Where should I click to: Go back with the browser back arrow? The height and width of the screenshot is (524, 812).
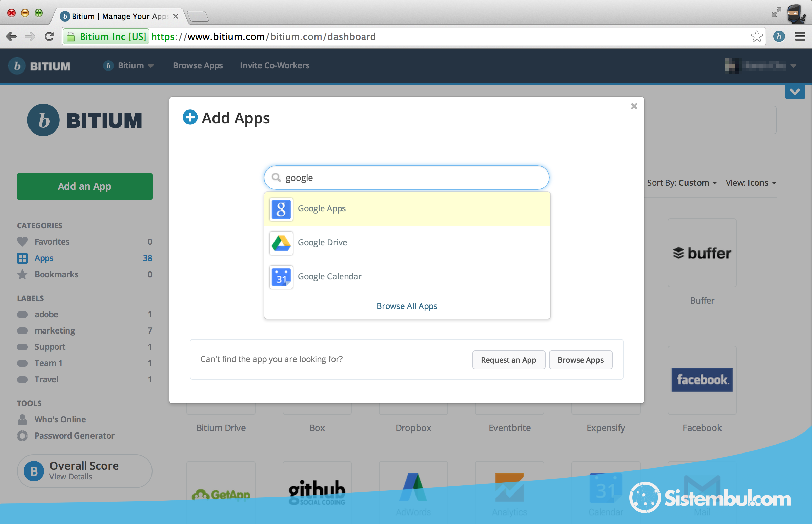tap(11, 36)
